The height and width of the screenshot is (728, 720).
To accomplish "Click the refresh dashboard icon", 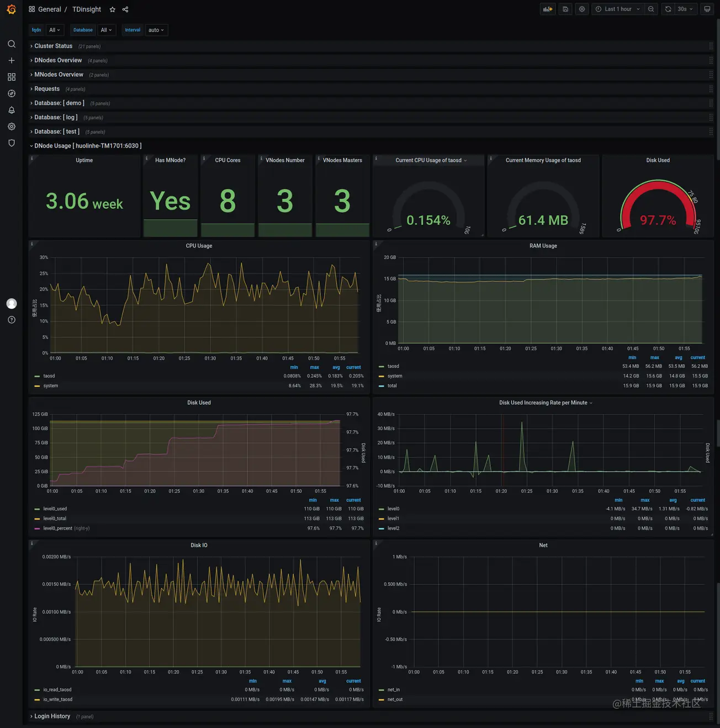I will [668, 9].
